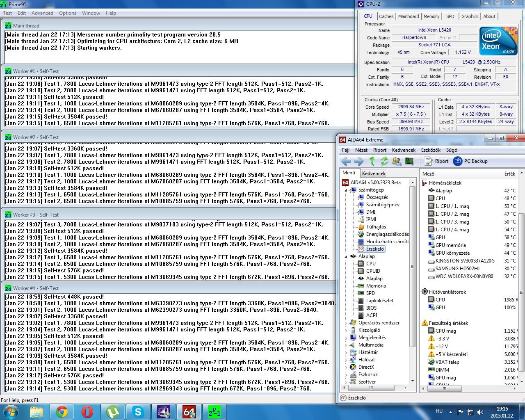Click the AIDA64 refresh toolbar icon
This screenshot has width=525, height=420.
tap(384, 161)
